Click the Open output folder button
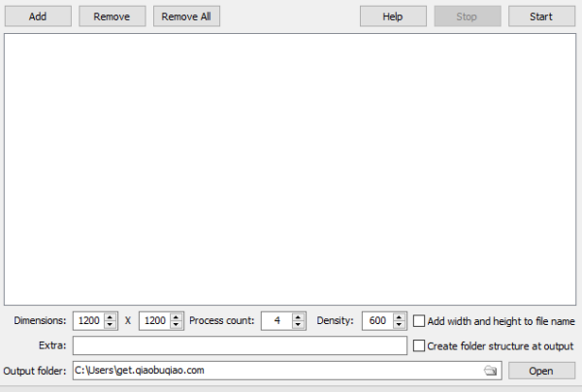This screenshot has height=392, width=582. (x=540, y=371)
